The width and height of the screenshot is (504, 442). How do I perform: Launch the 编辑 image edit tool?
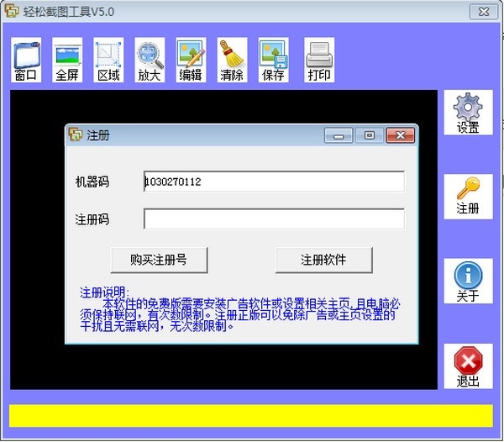(x=191, y=60)
